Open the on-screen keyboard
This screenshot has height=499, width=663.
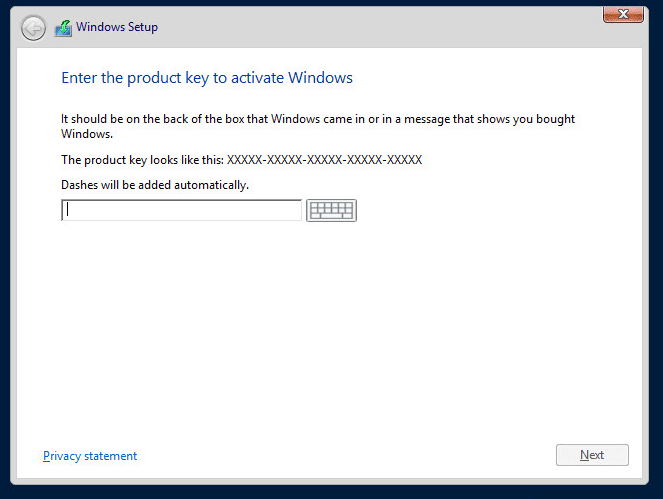click(331, 210)
